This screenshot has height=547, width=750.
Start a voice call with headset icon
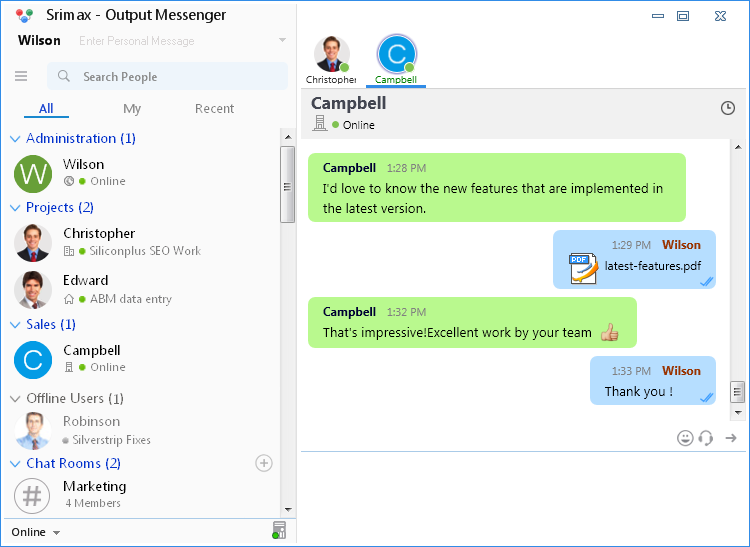(706, 438)
